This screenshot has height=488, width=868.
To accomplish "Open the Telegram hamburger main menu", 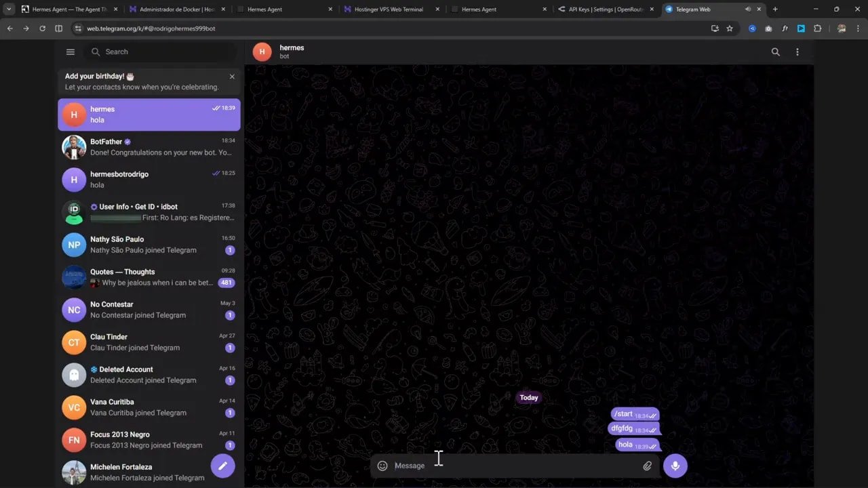I will (71, 52).
